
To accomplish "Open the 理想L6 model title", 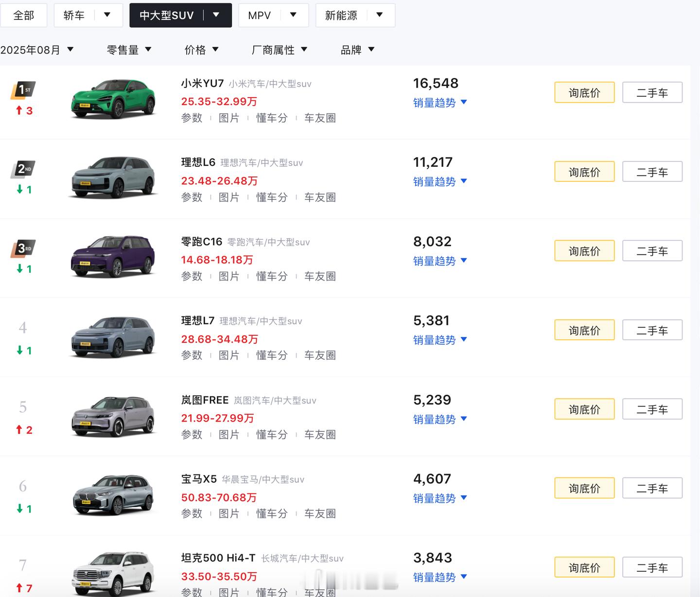I will coord(198,162).
